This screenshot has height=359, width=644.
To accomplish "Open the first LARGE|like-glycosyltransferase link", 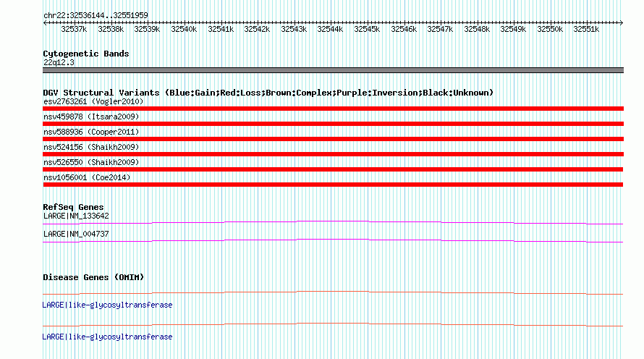I will tap(107, 305).
